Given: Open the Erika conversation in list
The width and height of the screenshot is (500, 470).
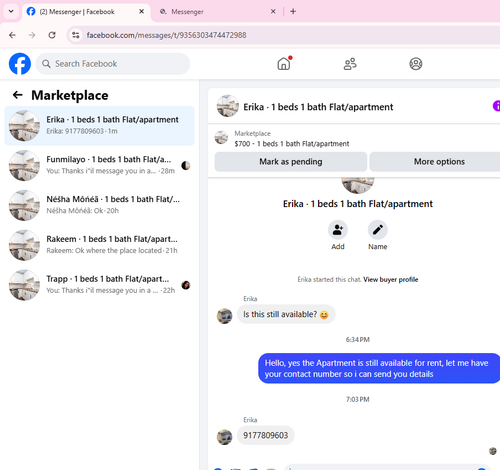Looking at the screenshot, I should pyautogui.click(x=99, y=126).
